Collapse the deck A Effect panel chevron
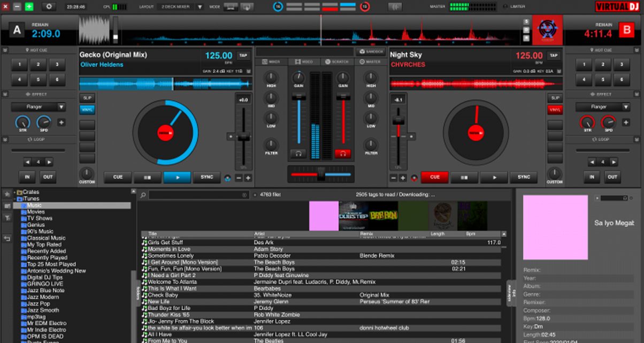The image size is (644, 343). pos(5,95)
